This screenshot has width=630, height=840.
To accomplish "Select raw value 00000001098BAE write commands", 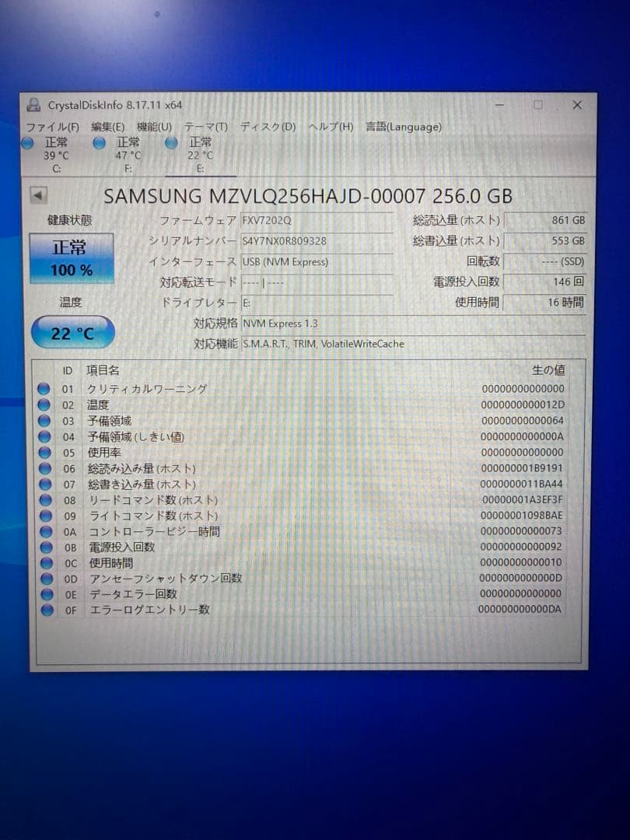I will pos(521,516).
